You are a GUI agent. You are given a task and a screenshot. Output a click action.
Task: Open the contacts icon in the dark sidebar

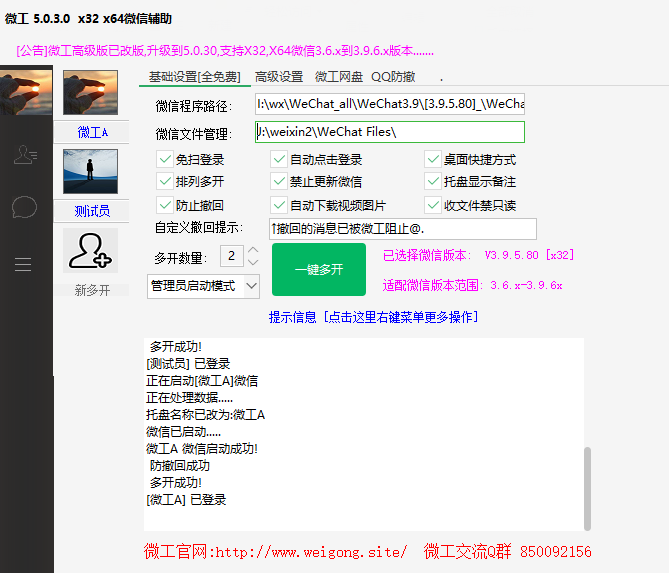click(25, 155)
